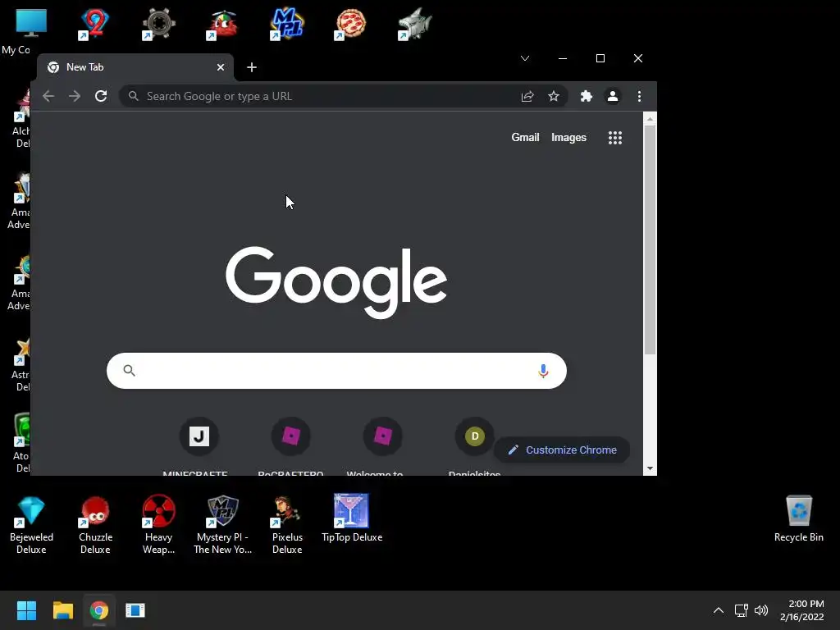Open the D Danielsitos shortcut tile
The image size is (840, 630).
click(475, 436)
